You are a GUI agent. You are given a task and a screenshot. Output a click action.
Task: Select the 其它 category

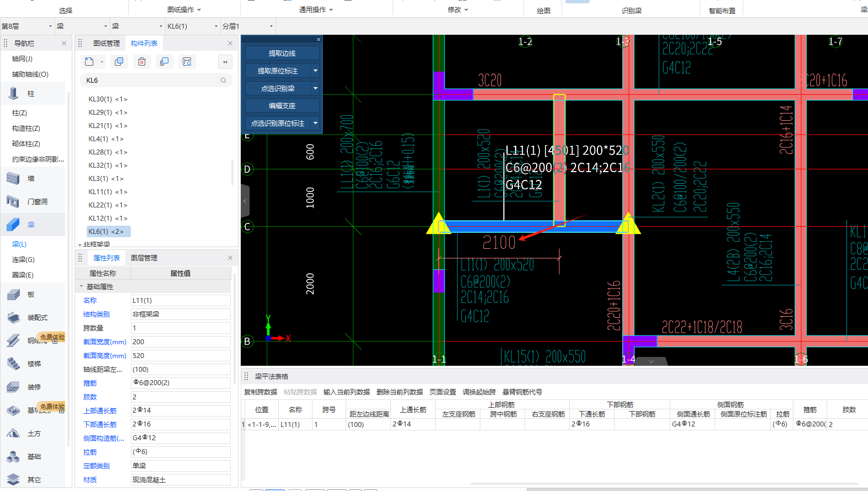pyautogui.click(x=34, y=480)
